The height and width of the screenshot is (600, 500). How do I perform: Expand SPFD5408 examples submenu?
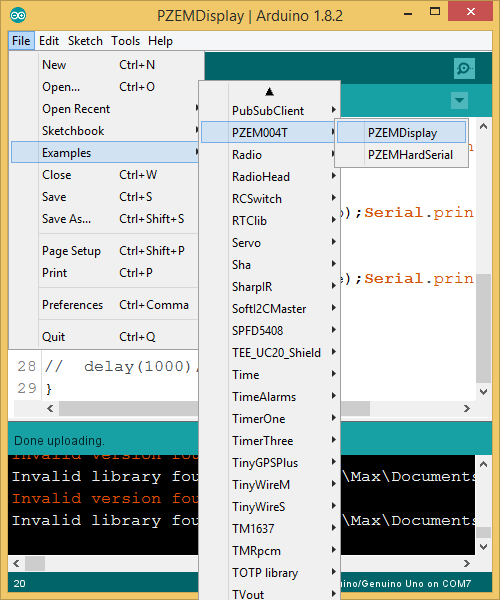point(269,331)
